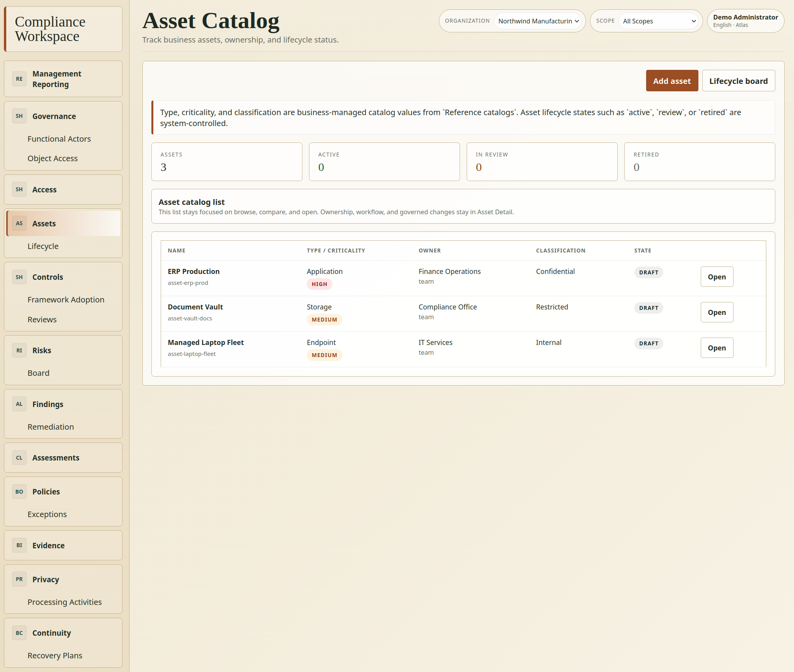Open Object Access in sidebar

[53, 158]
